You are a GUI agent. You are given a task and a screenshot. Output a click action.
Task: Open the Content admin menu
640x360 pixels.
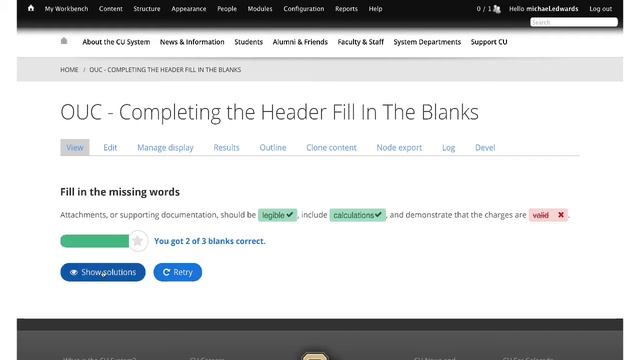click(111, 9)
